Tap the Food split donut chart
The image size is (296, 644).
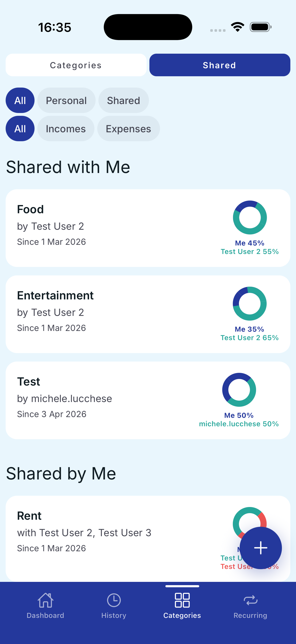pyautogui.click(x=250, y=217)
